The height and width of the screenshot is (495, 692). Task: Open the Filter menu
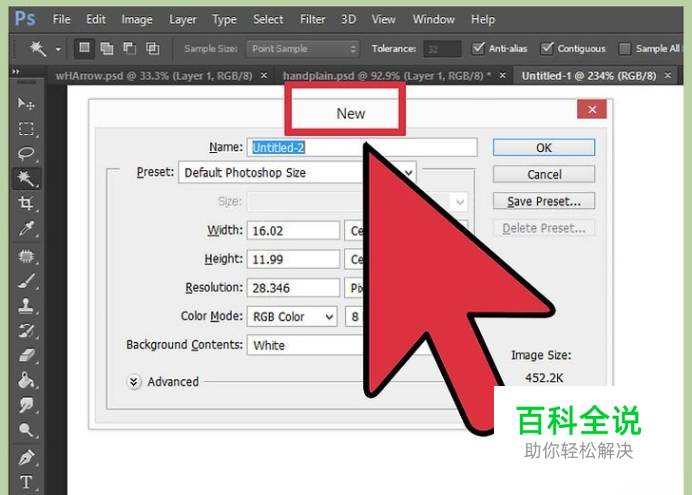pyautogui.click(x=312, y=19)
